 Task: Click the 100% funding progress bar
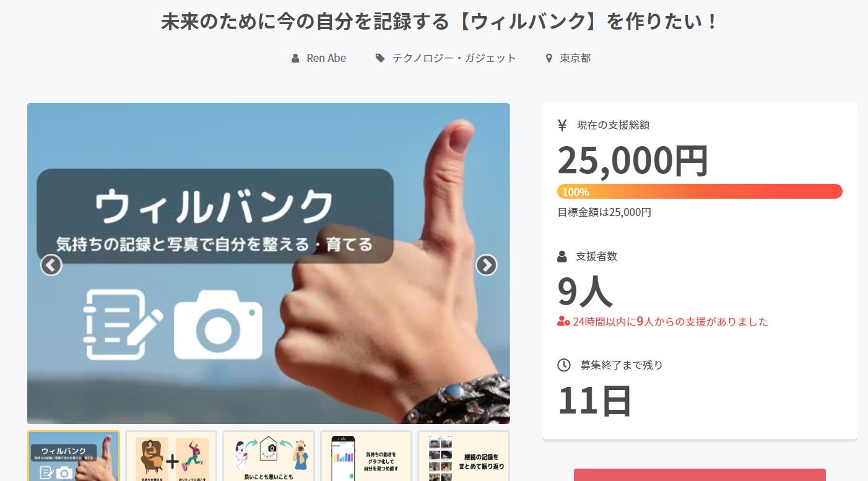pyautogui.click(x=700, y=191)
